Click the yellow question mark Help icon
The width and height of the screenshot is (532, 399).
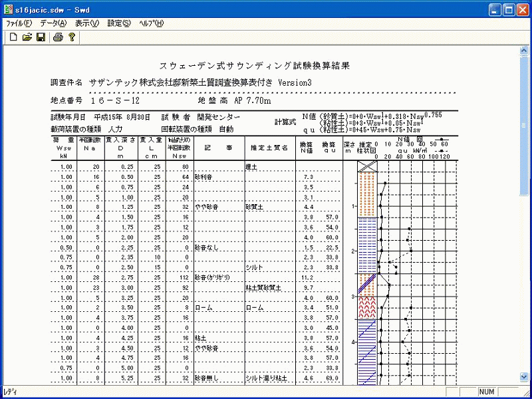click(x=72, y=37)
